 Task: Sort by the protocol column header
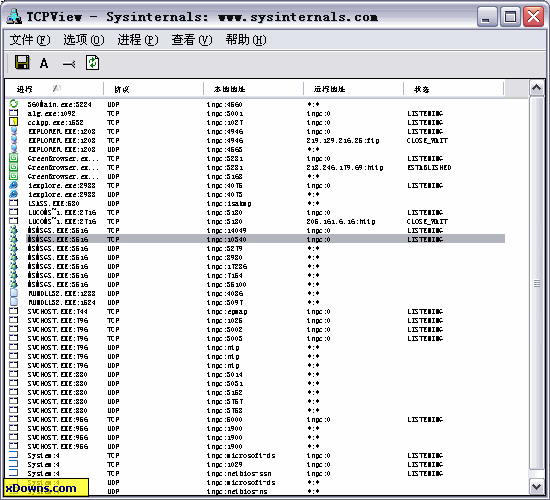[x=153, y=89]
